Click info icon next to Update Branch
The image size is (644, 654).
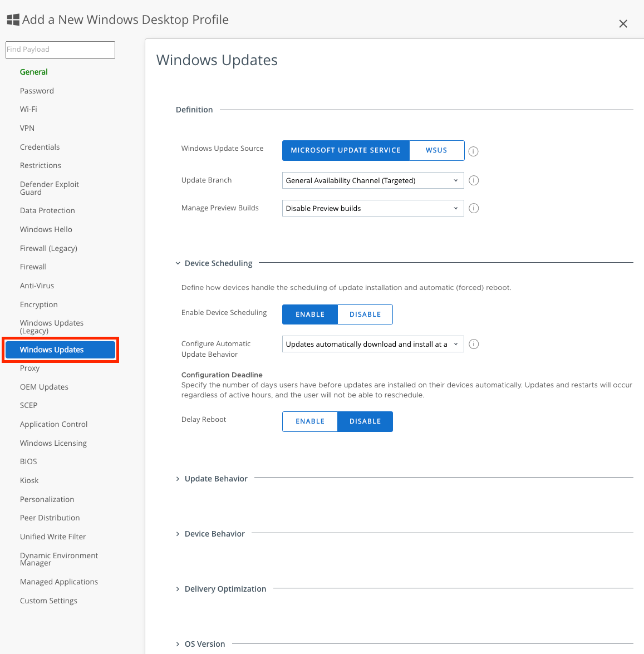point(474,180)
